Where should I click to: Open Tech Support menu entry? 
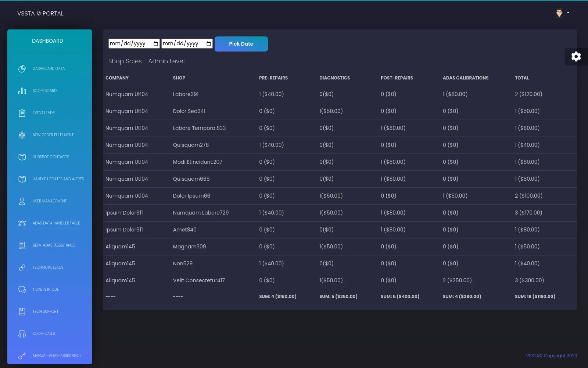pos(46,311)
